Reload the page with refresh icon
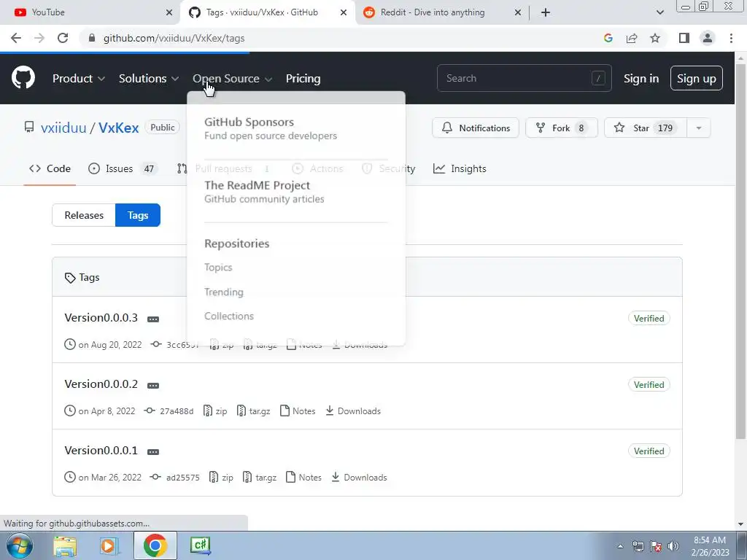Viewport: 747px width, 560px height. coord(63,38)
